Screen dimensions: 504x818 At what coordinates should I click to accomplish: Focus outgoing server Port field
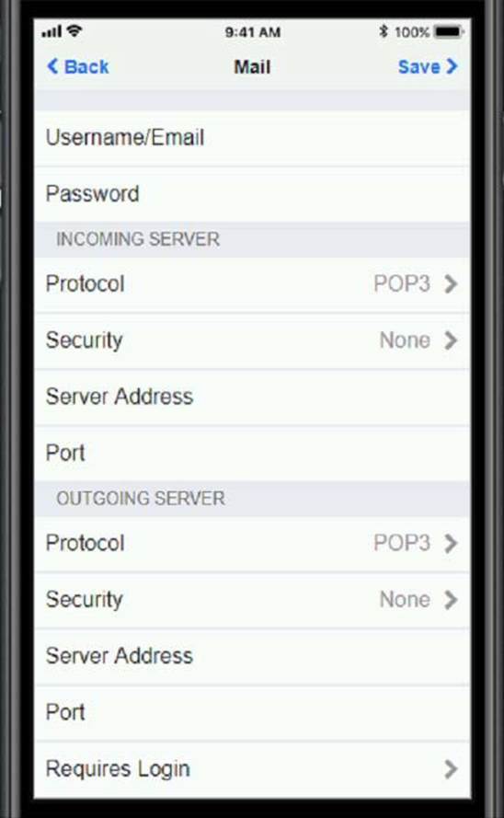(x=252, y=712)
